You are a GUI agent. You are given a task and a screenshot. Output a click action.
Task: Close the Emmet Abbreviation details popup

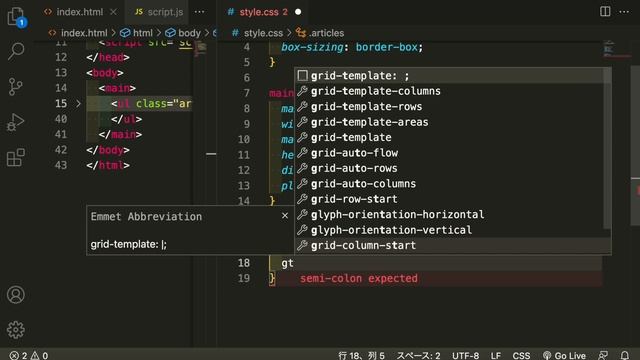pyautogui.click(x=285, y=216)
